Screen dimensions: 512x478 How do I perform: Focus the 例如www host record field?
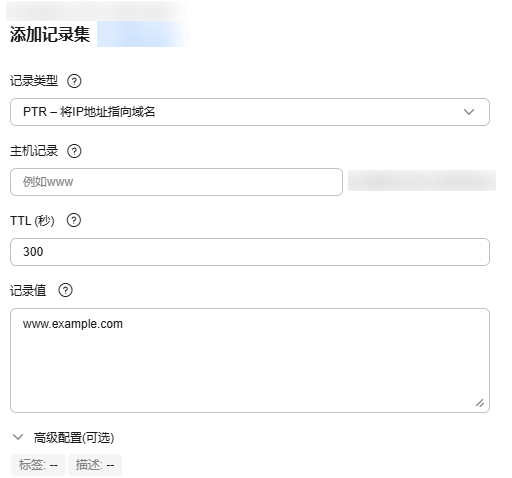point(176,182)
